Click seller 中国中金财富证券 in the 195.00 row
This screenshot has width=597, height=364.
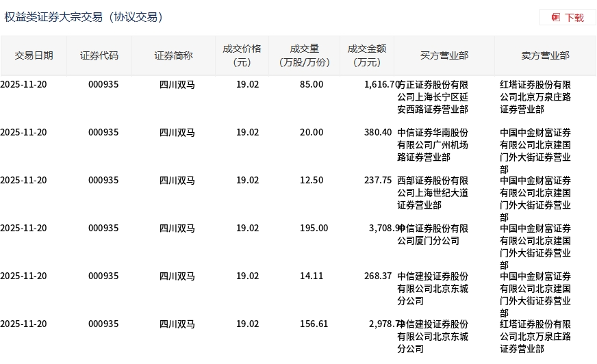(x=535, y=247)
